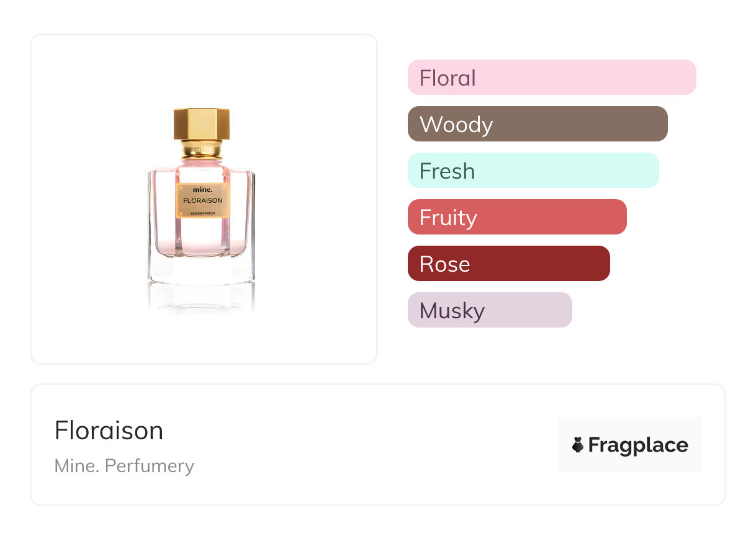Image resolution: width=756 pixels, height=536 pixels.
Task: Click the gray Fragplace logo badge background
Action: coord(630,445)
